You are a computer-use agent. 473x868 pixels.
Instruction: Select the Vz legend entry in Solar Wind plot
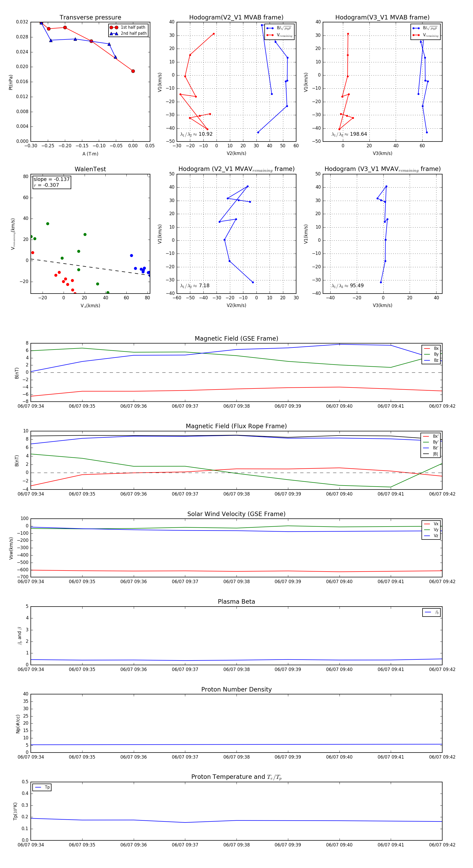(x=431, y=536)
